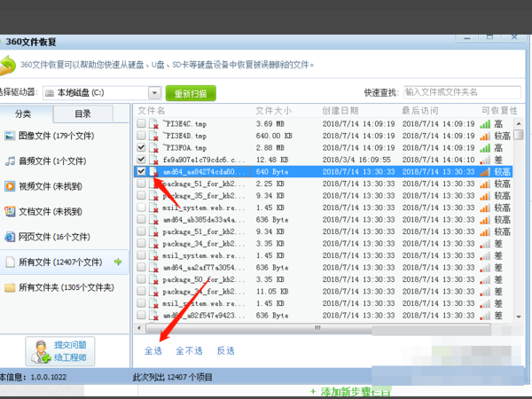Click the green 重新扫描 rescan button
532x399 pixels.
pos(191,93)
